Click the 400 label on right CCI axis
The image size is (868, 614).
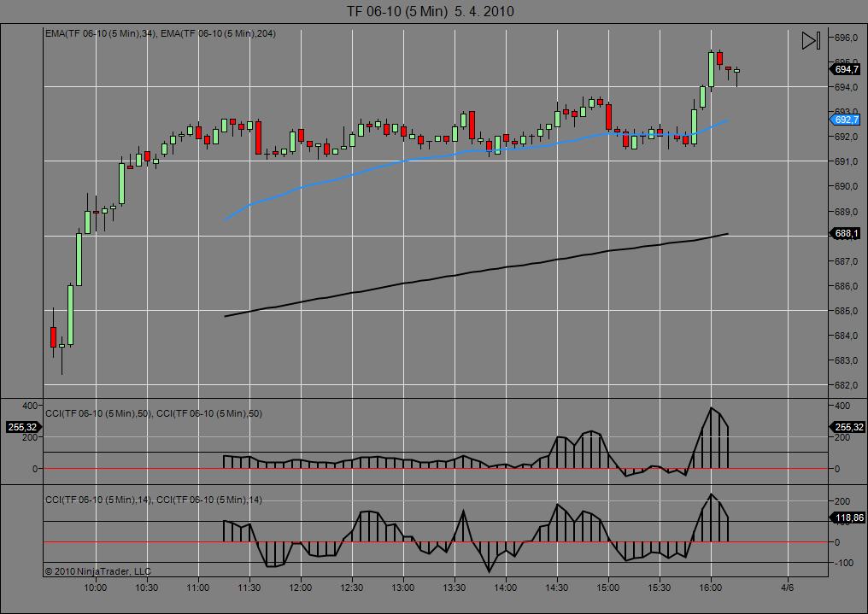842,406
